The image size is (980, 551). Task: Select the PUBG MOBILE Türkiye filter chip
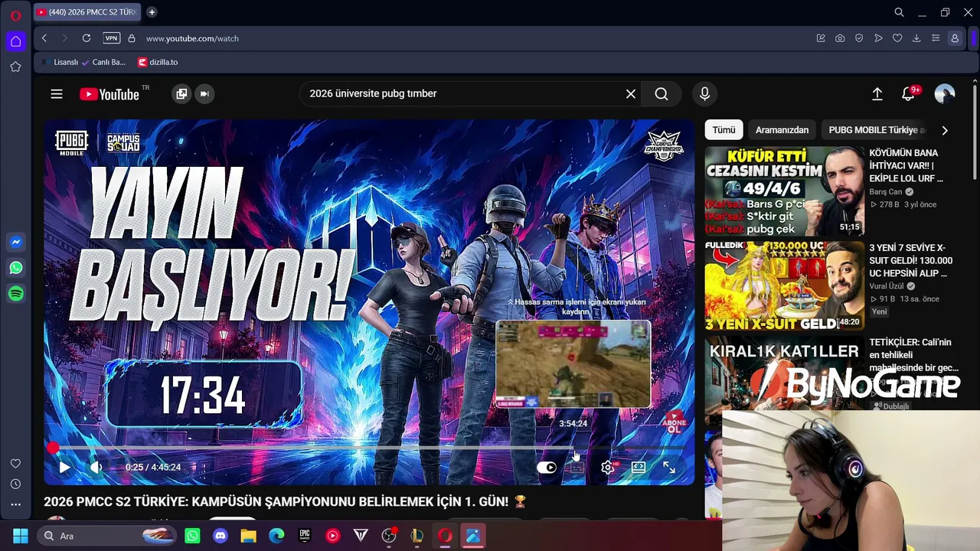(877, 130)
